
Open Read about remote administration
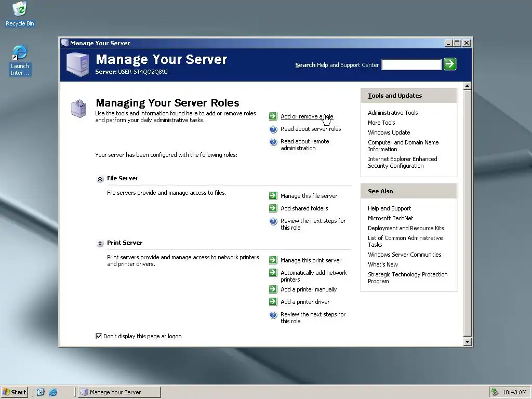point(304,145)
